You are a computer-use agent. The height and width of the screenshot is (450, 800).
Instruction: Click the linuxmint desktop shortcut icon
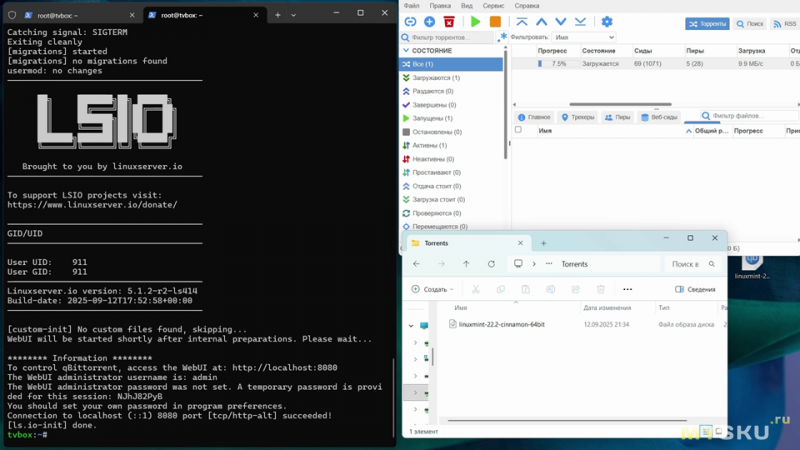753,265
